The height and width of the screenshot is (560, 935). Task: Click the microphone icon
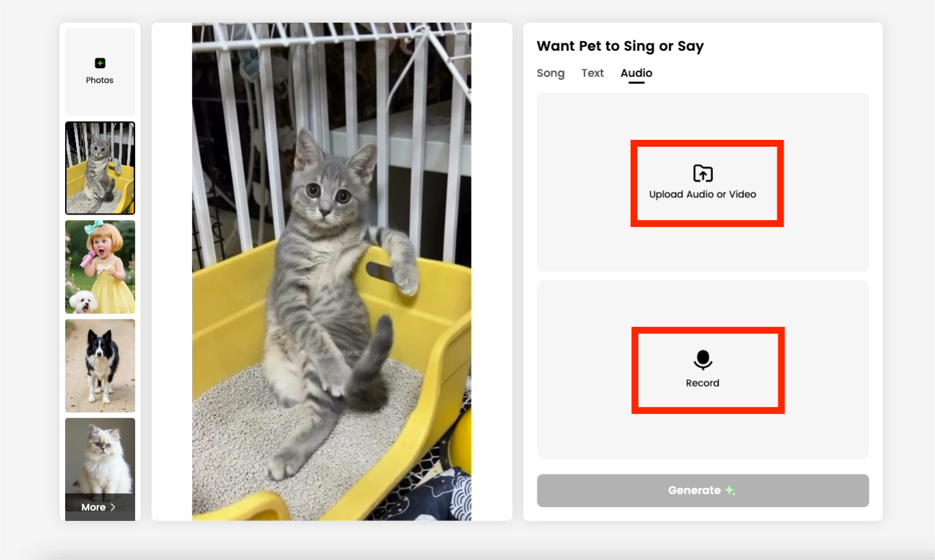[703, 360]
